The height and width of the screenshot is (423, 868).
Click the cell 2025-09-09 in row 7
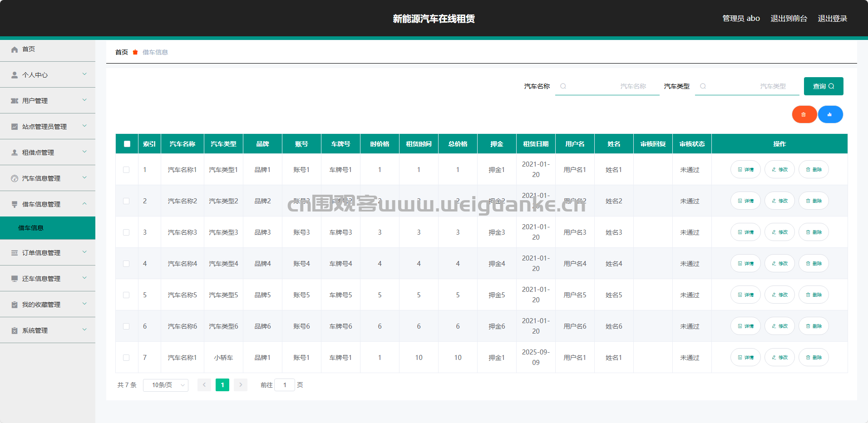[x=536, y=357]
